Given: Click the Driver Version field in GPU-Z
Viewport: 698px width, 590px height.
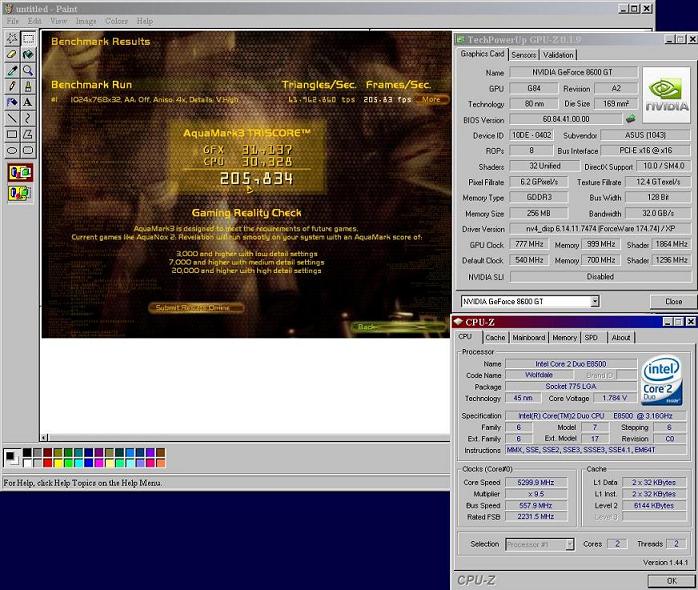Looking at the screenshot, I should pos(601,228).
